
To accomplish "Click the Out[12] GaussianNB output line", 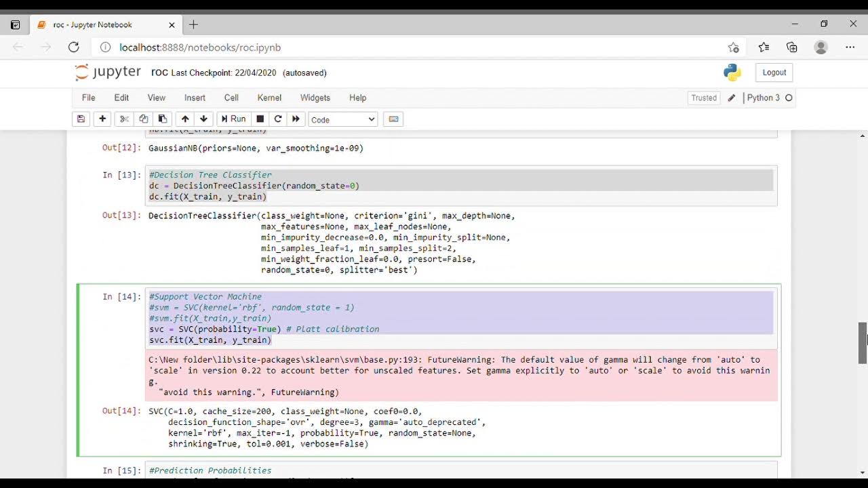I will [x=256, y=148].
